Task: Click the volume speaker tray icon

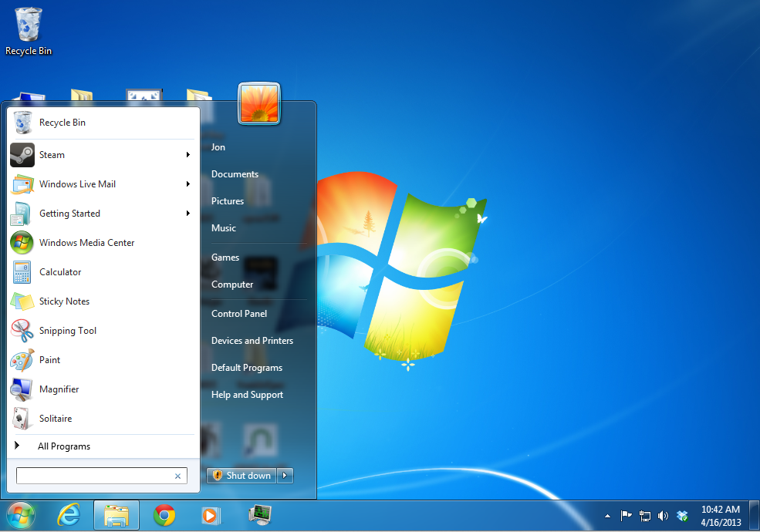Action: tap(663, 515)
